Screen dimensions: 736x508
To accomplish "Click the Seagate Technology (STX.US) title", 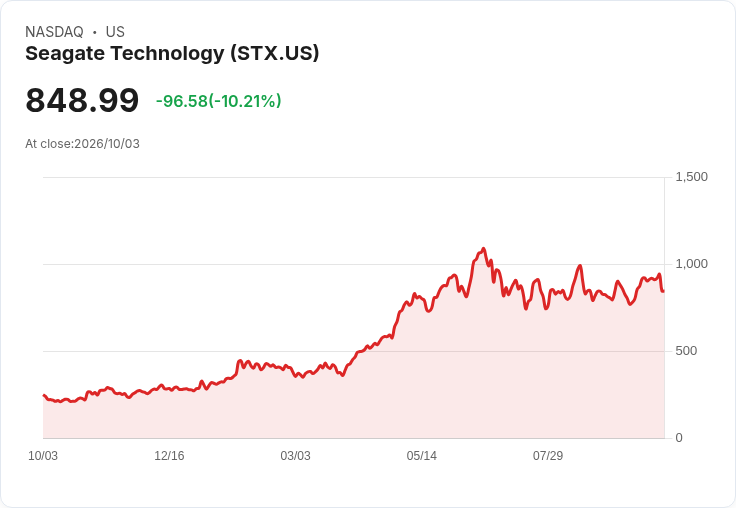I will 172,54.
